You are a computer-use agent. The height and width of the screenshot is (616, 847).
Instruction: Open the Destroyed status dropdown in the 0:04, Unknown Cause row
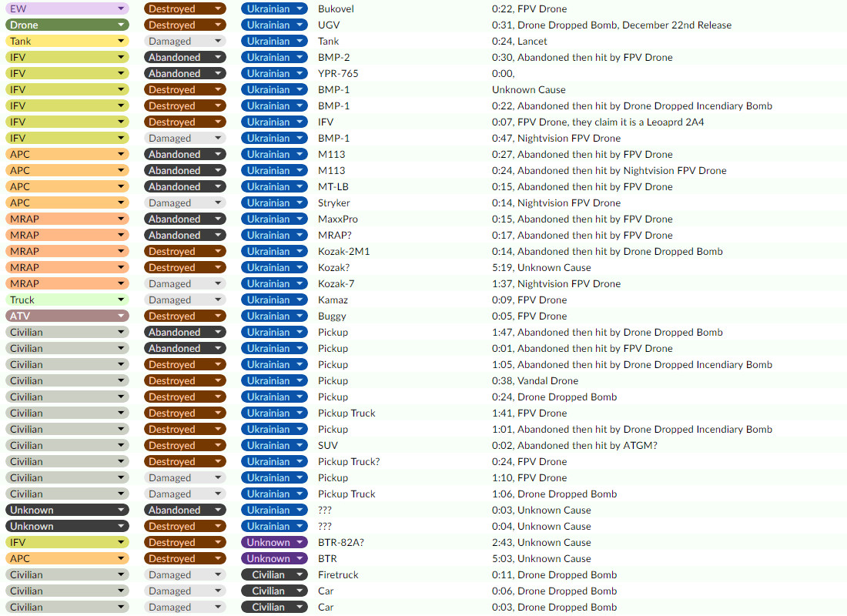[185, 527]
